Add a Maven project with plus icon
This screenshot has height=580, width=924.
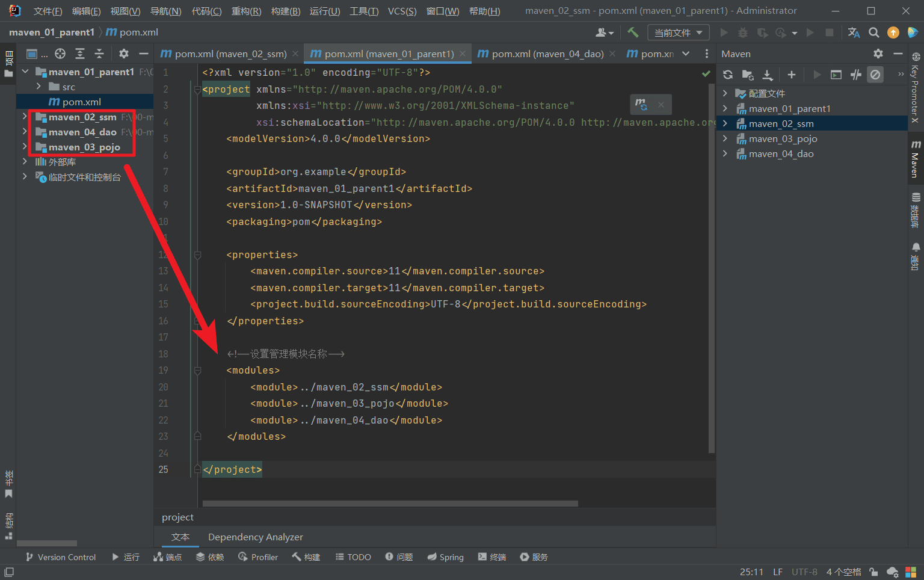tap(792, 75)
